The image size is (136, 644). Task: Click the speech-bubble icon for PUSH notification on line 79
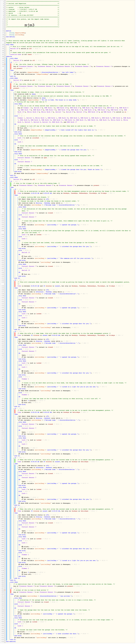click(15, 173)
